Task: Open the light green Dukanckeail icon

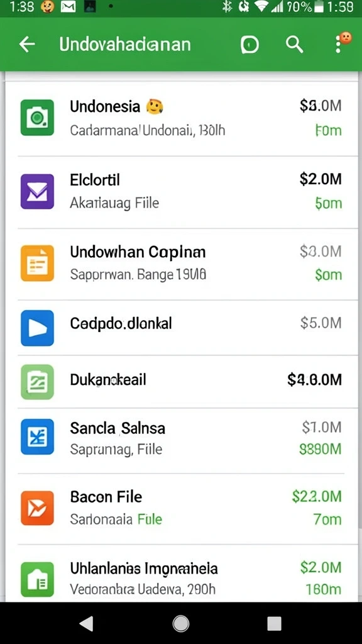Action: (37, 382)
